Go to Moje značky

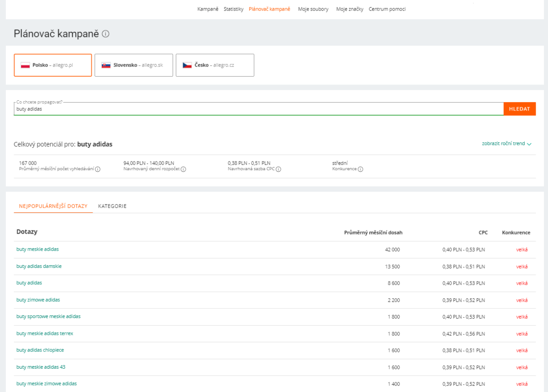tap(350, 9)
